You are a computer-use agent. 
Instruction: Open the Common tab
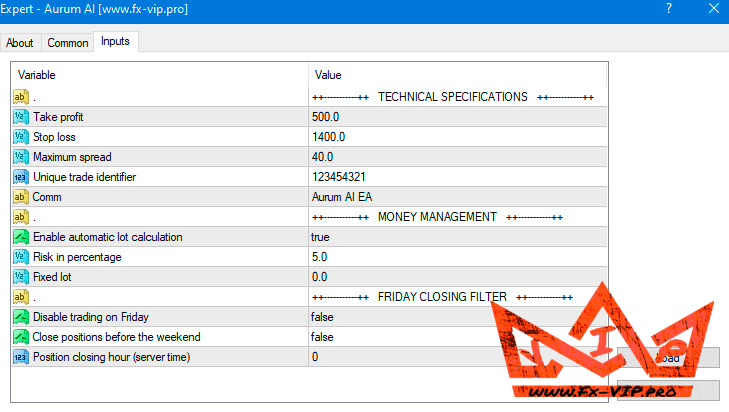pos(68,43)
